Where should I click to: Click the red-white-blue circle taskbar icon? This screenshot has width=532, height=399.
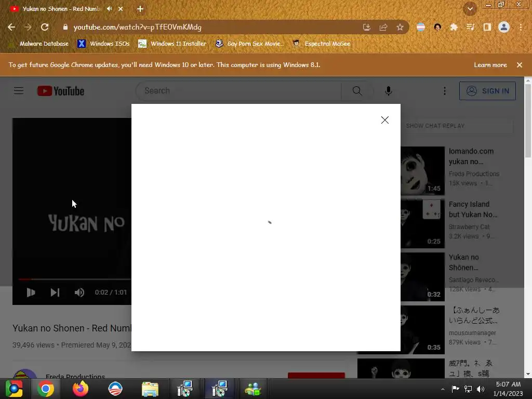tap(115, 389)
